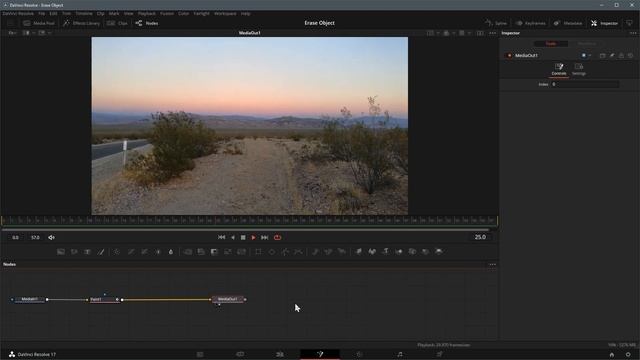This screenshot has width=640, height=360.
Task: Toggle the Nodes panel button
Action: pos(147,23)
